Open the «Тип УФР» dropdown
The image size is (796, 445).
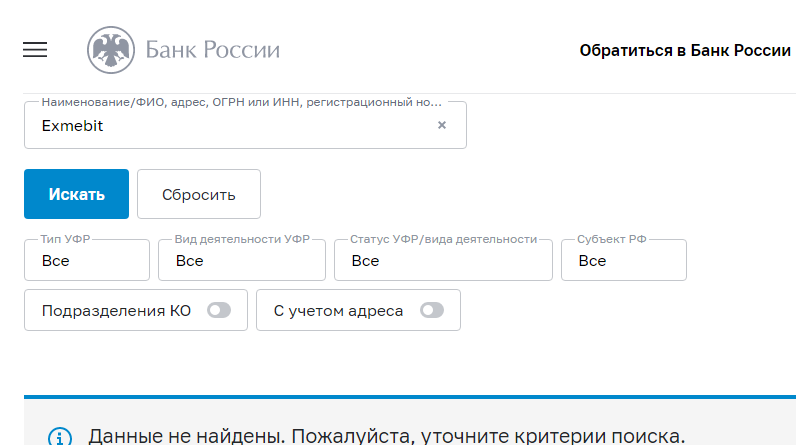point(86,260)
